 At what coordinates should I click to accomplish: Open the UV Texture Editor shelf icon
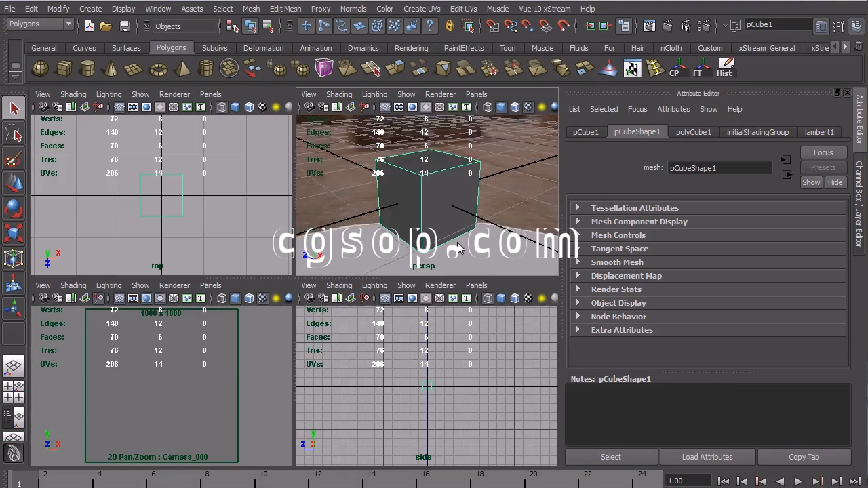click(632, 69)
